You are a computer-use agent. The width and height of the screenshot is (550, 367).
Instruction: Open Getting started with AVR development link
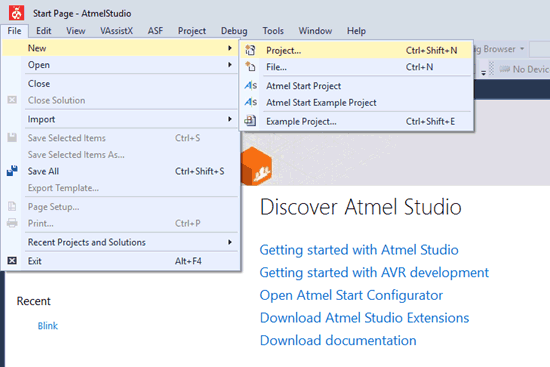374,272
